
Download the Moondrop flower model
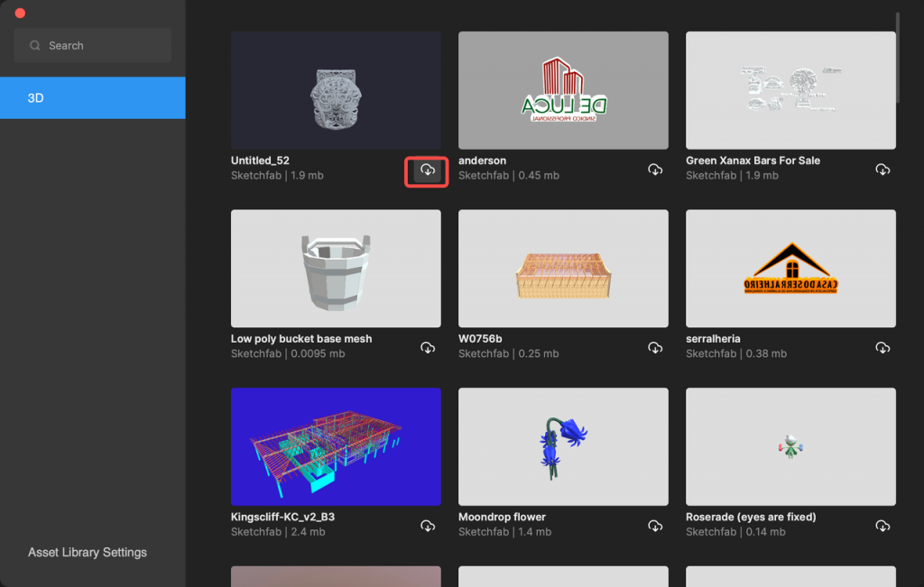coord(655,527)
